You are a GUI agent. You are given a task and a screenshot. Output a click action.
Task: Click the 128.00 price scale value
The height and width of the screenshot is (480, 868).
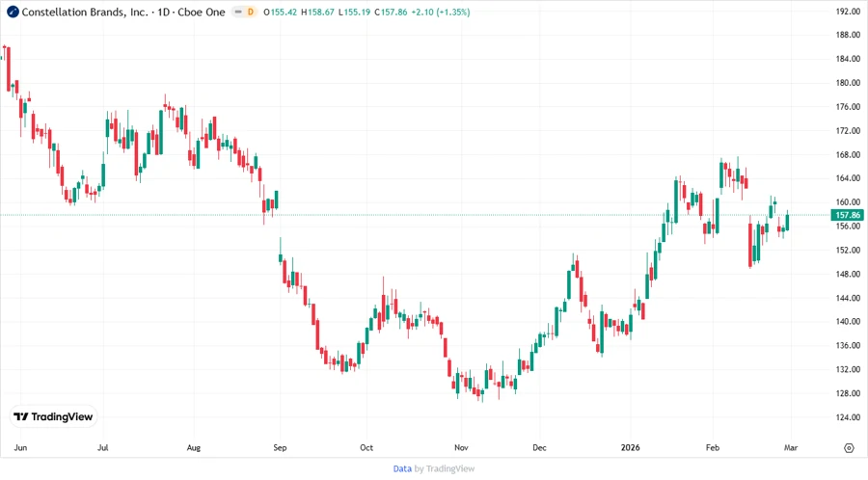(848, 393)
